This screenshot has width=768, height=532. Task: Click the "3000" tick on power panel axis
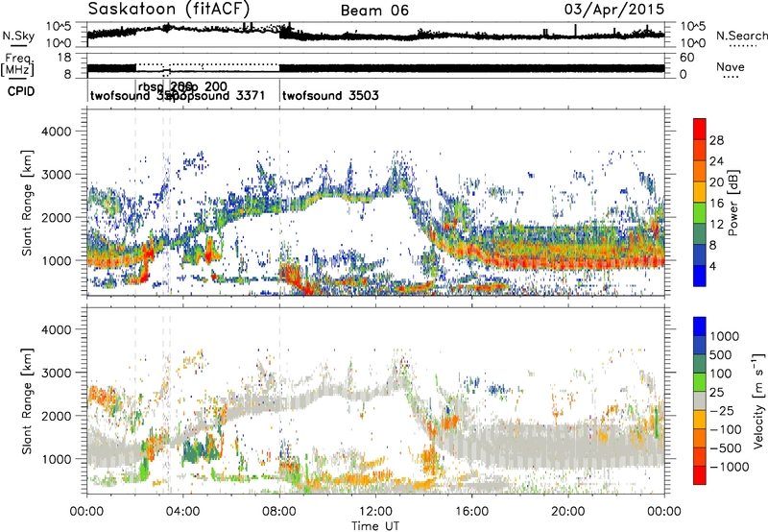[x=56, y=175]
